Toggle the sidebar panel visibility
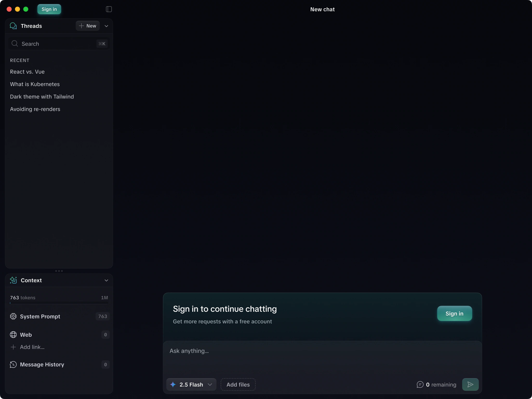The image size is (532, 399). pyautogui.click(x=109, y=9)
